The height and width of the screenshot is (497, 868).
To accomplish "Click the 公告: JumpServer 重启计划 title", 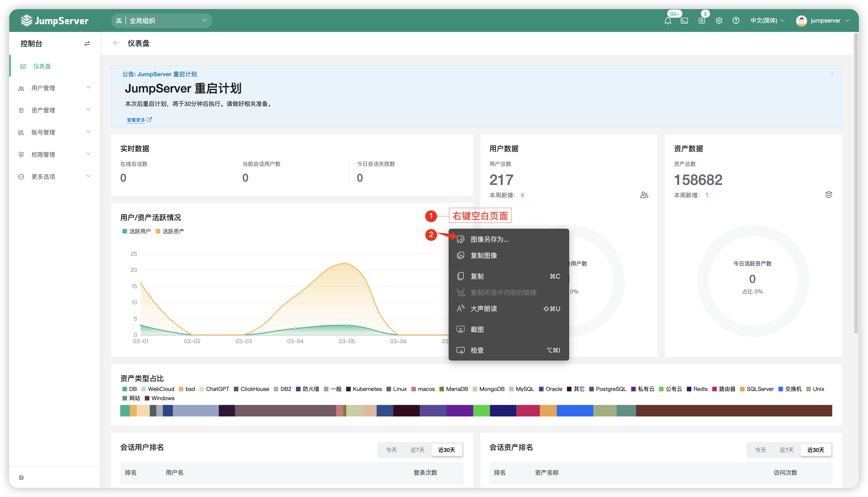I will [159, 74].
